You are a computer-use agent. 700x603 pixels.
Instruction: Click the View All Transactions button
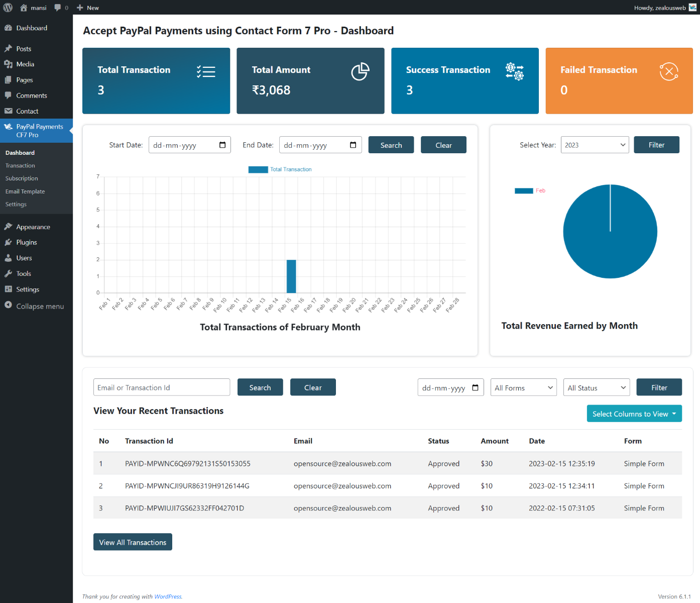(x=133, y=542)
